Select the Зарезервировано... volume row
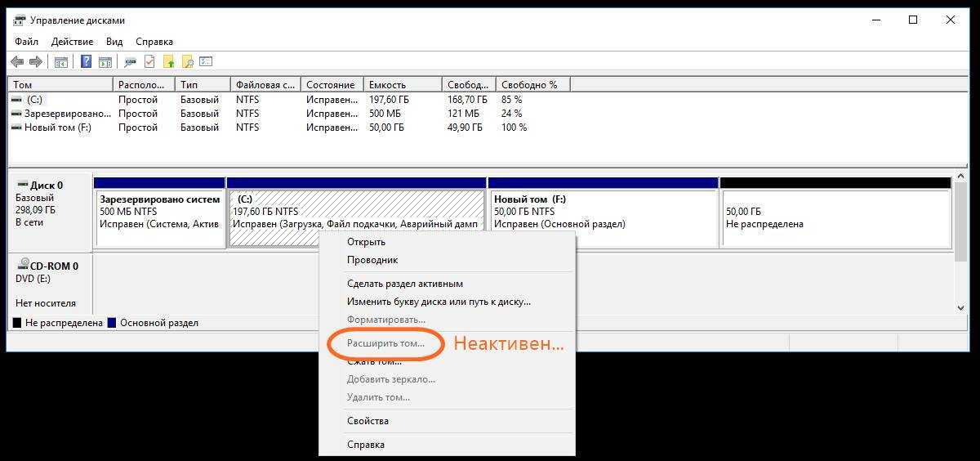This screenshot has width=980, height=461. 289,114
